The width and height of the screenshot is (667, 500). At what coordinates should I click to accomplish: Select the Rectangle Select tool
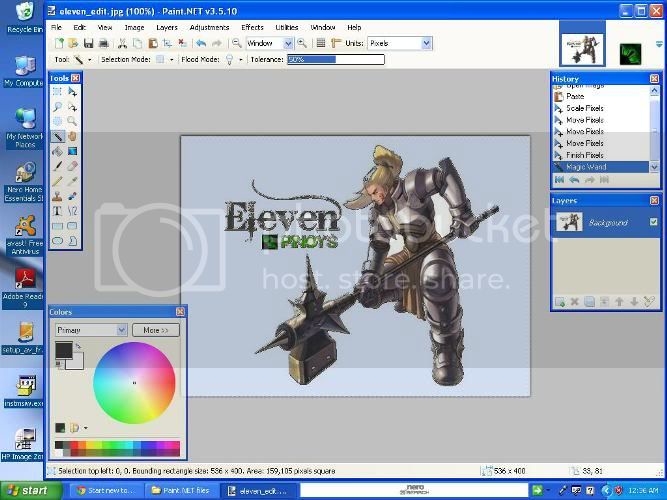click(x=57, y=91)
